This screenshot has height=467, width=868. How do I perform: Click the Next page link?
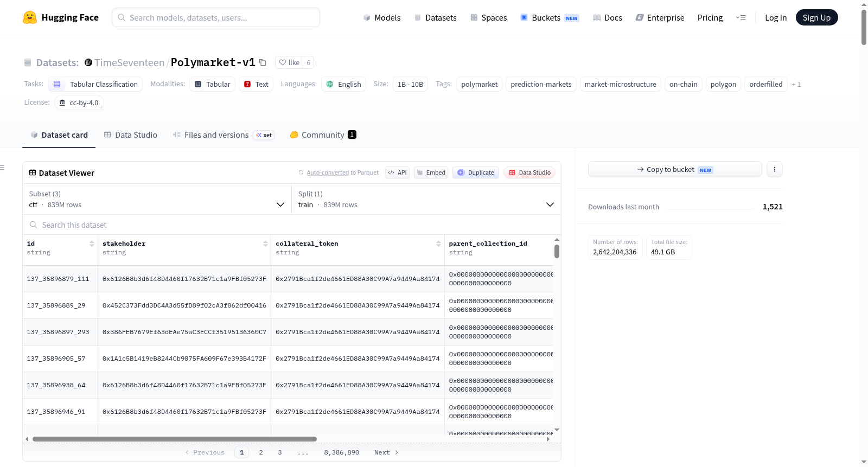[x=386, y=452]
